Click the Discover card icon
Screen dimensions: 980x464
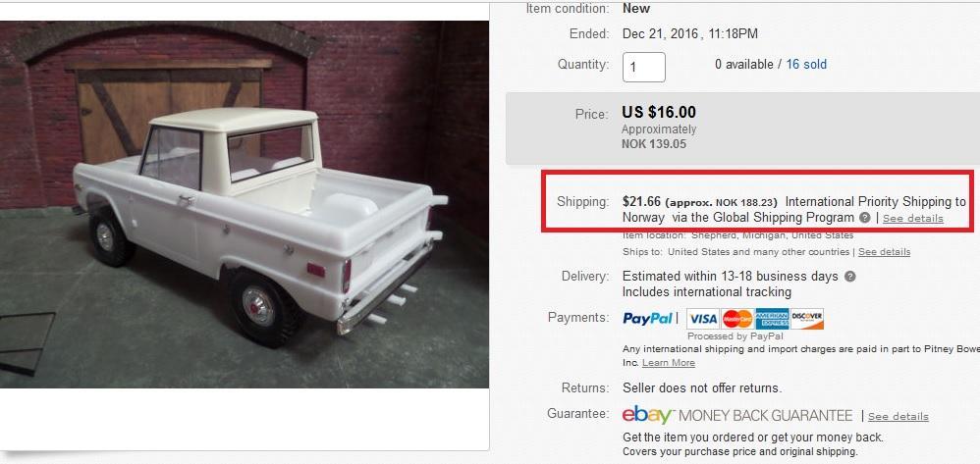(x=807, y=319)
